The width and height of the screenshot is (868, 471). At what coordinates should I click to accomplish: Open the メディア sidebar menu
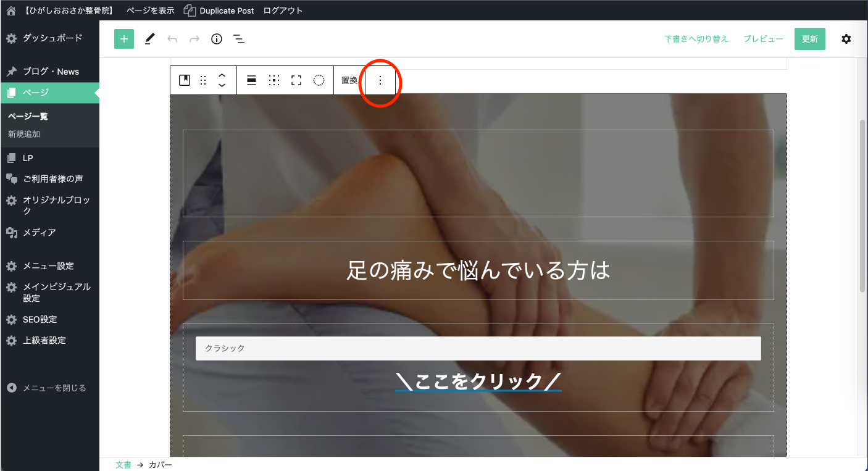click(x=39, y=233)
